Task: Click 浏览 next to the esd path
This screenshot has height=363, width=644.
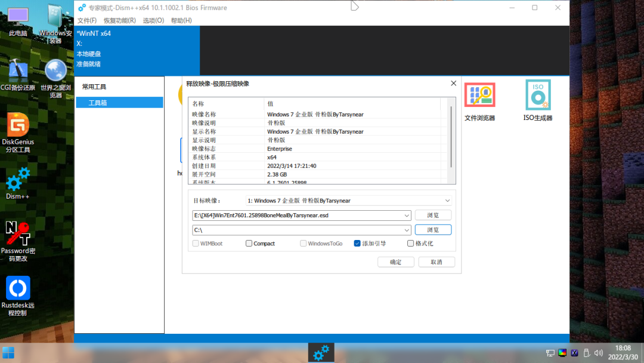Action: pyautogui.click(x=433, y=215)
